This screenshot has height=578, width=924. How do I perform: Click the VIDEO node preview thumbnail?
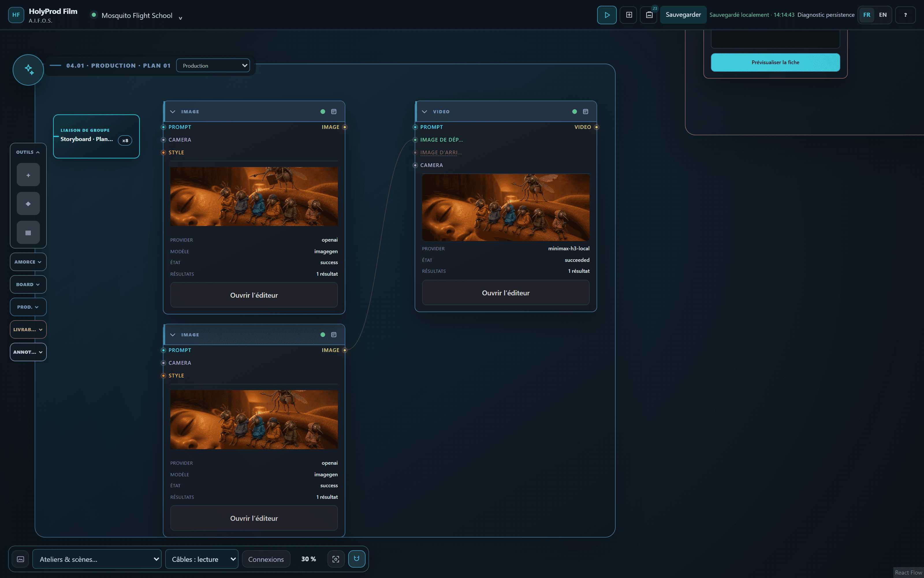click(506, 208)
